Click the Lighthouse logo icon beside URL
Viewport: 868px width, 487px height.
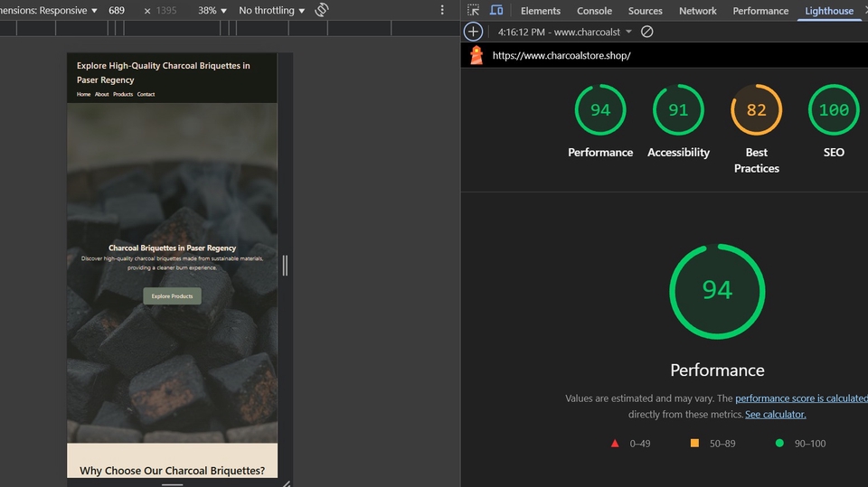pyautogui.click(x=476, y=55)
